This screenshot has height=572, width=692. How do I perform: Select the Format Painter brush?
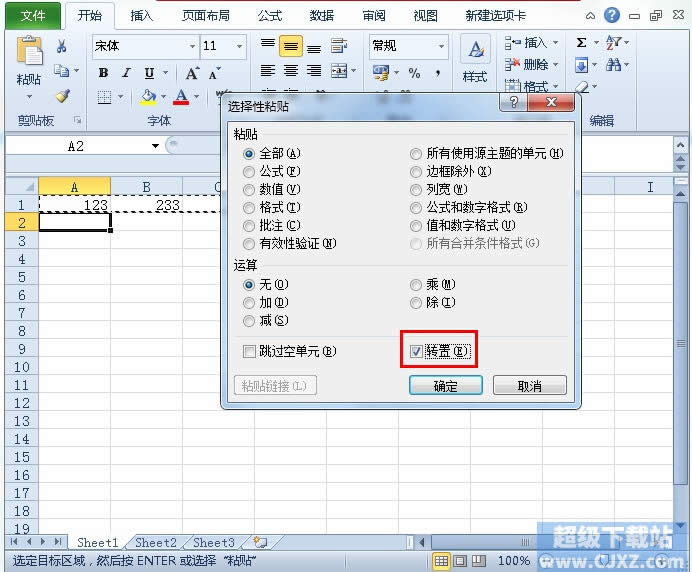pos(62,96)
